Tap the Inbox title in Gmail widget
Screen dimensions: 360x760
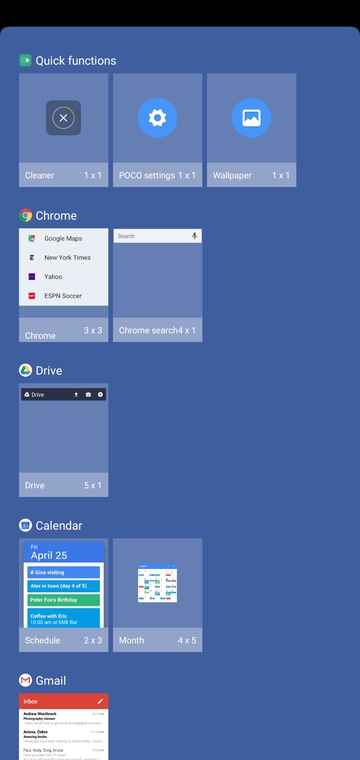(30, 701)
